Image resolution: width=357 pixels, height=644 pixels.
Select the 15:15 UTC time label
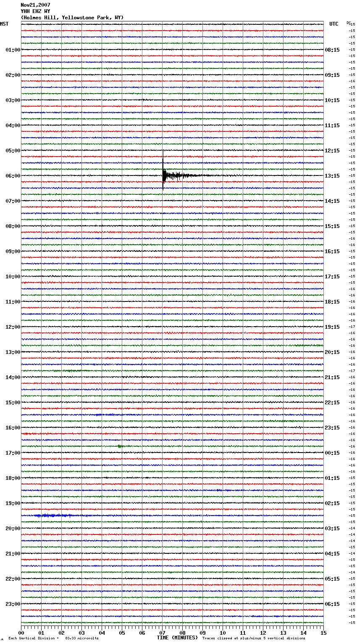pyautogui.click(x=332, y=226)
